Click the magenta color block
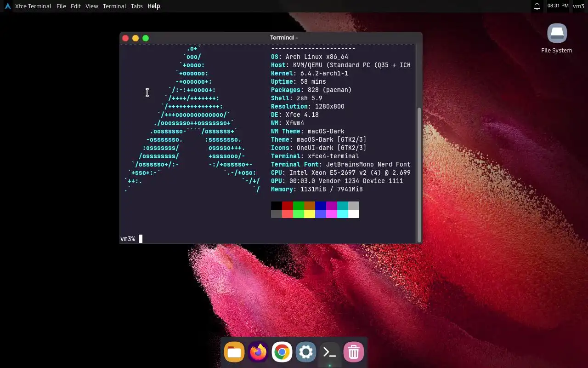Screen dimensions: 588x368 click(332, 206)
